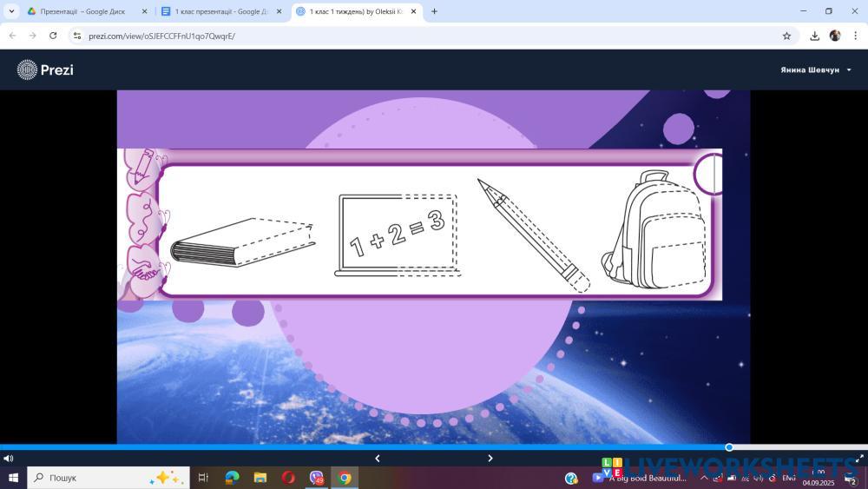Open the Prezi logo home link
The width and height of the screenshot is (868, 489).
[45, 69]
